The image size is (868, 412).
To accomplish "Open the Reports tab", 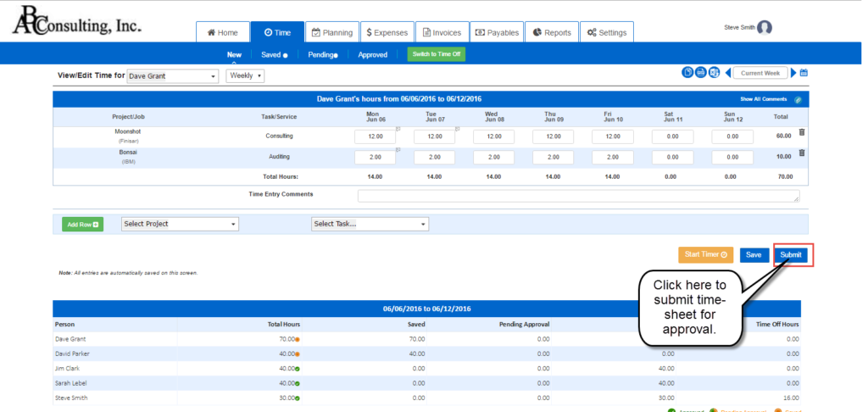I will 552,32.
